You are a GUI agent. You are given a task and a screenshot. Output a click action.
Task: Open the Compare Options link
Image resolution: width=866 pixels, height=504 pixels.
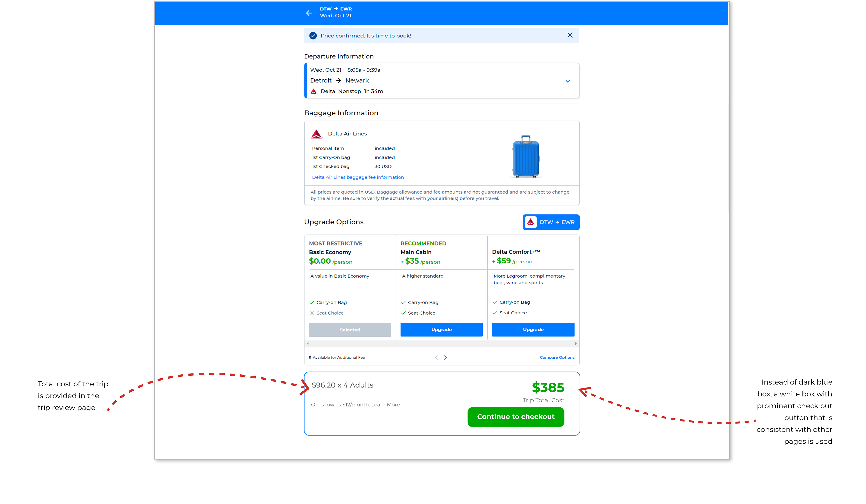(557, 357)
